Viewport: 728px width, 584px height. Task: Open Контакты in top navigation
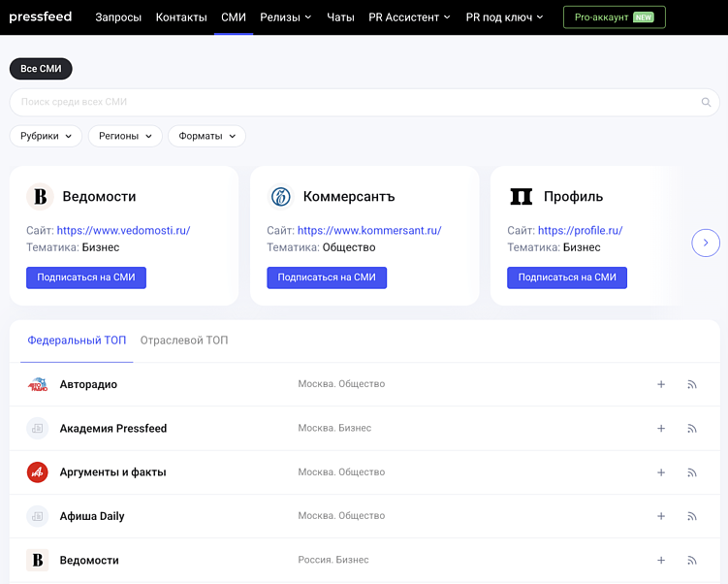coord(181,17)
